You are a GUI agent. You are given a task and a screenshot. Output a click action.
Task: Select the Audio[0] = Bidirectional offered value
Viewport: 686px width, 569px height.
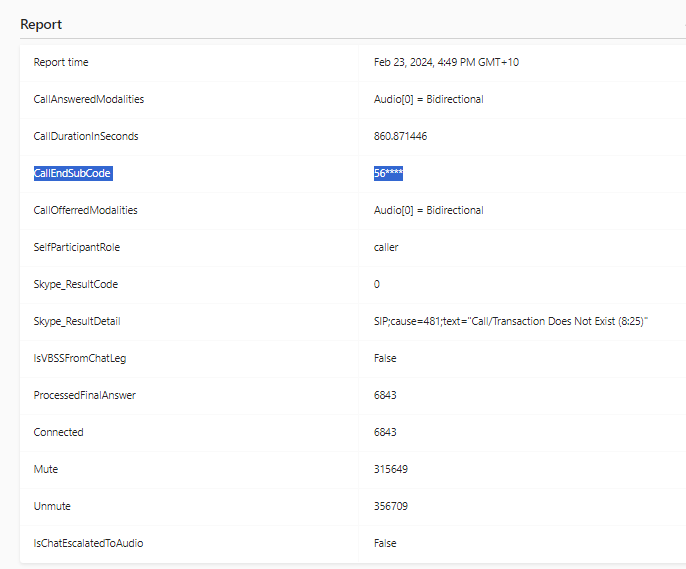[429, 210]
